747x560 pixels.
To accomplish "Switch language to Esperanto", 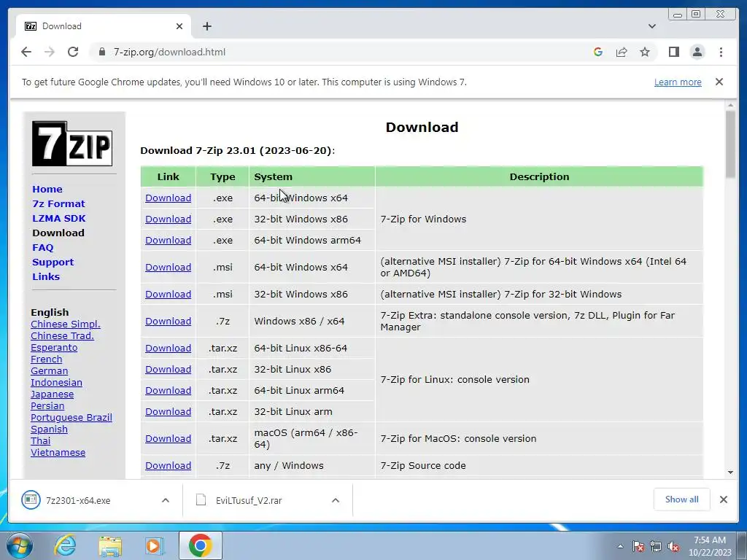I will coord(54,347).
